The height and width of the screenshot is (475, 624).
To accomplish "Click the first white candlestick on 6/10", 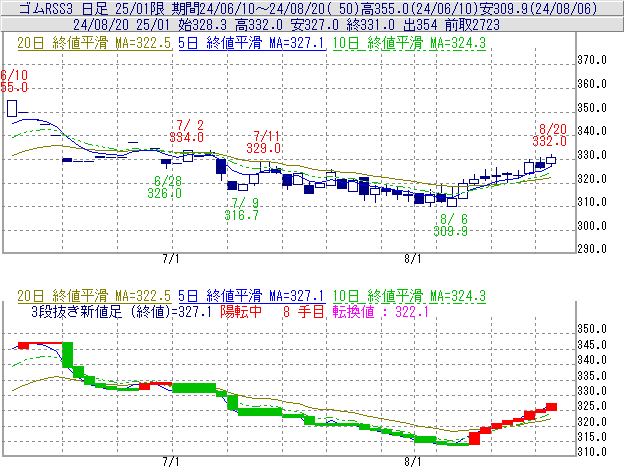I will [x=12, y=108].
